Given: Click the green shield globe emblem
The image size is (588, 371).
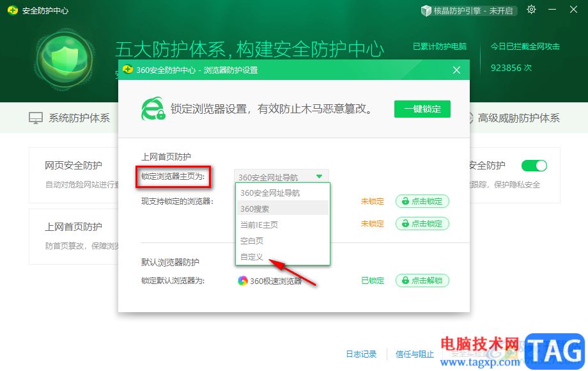Looking at the screenshot, I should [x=65, y=58].
